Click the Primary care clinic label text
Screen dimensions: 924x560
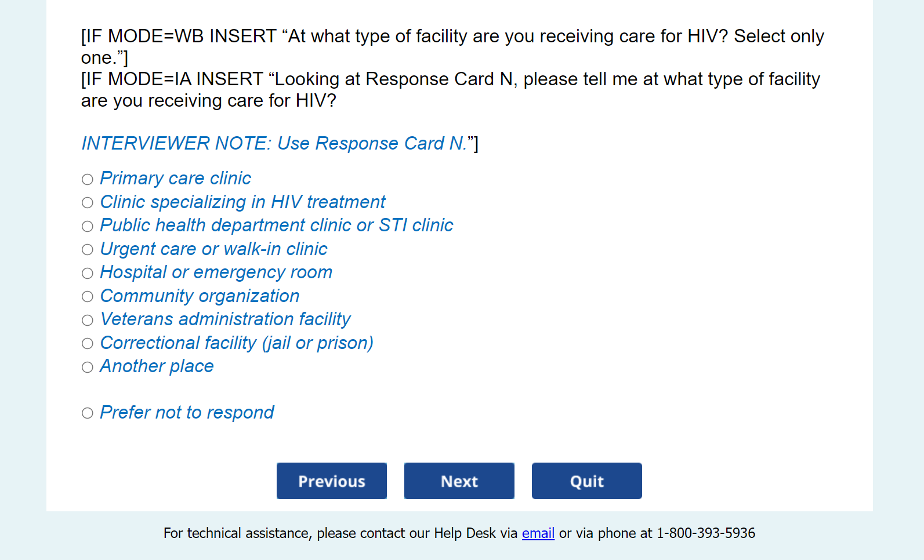tap(175, 179)
